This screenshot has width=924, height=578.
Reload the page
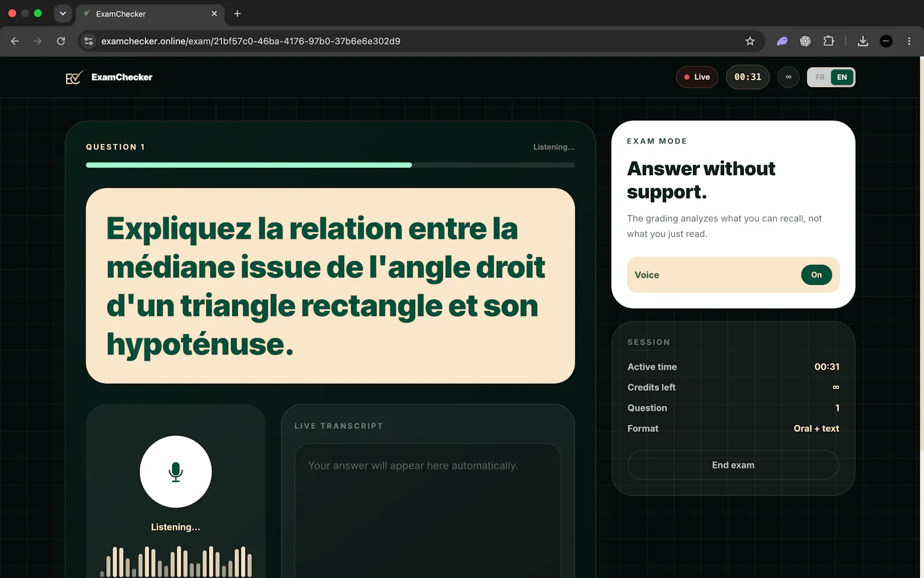click(61, 41)
